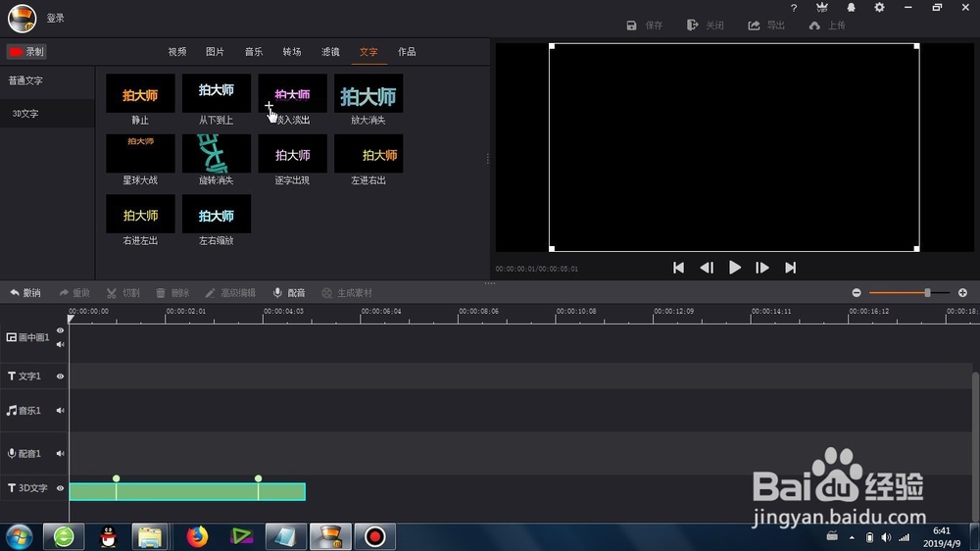The height and width of the screenshot is (551, 980).
Task: Open the file explorer taskbar icon
Action: 150,536
